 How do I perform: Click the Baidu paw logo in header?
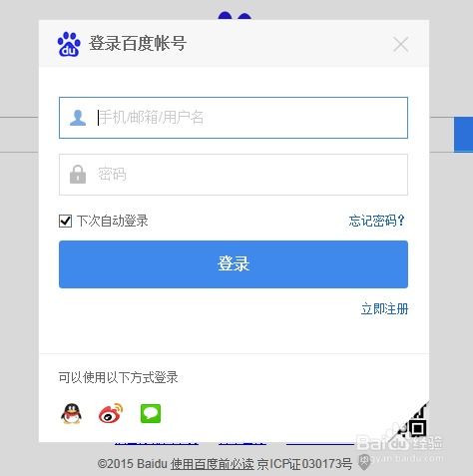[69, 44]
